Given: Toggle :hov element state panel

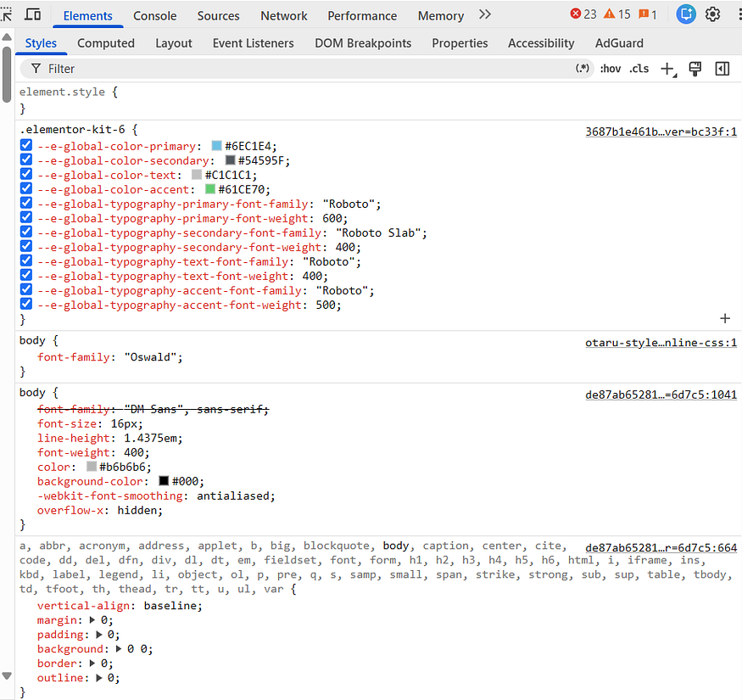Looking at the screenshot, I should tap(611, 69).
